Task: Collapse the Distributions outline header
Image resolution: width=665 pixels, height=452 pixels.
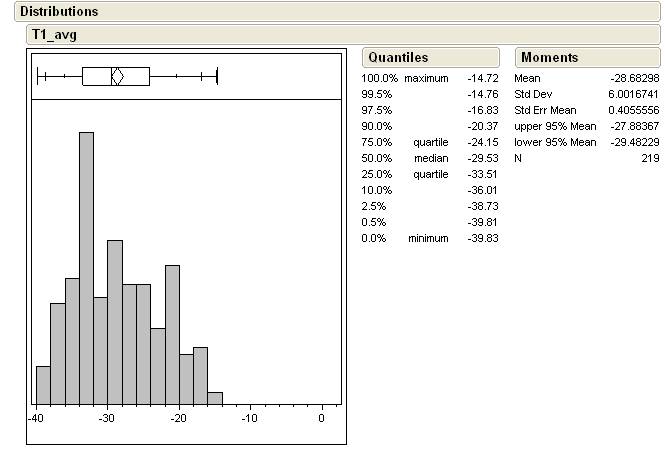Action: coord(59,12)
